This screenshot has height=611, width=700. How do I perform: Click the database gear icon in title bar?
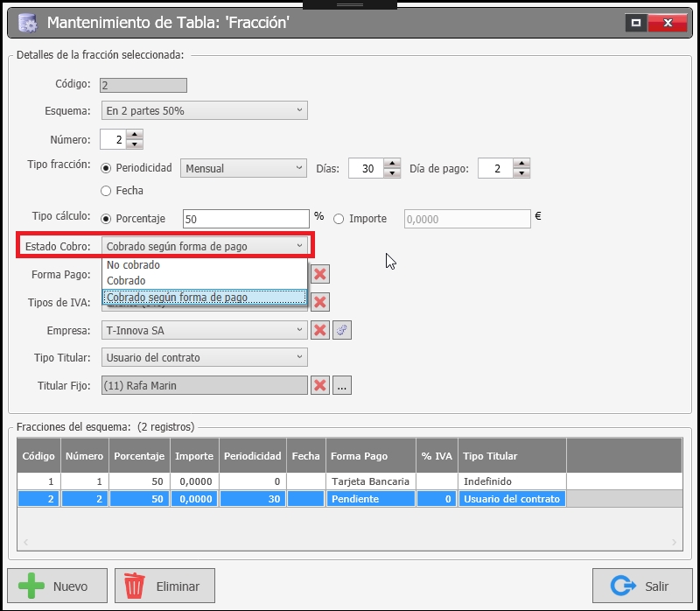click(x=28, y=23)
